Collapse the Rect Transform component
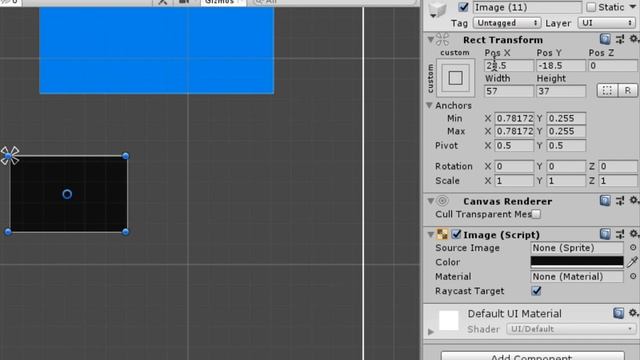This screenshot has height=360, width=640. 431,40
